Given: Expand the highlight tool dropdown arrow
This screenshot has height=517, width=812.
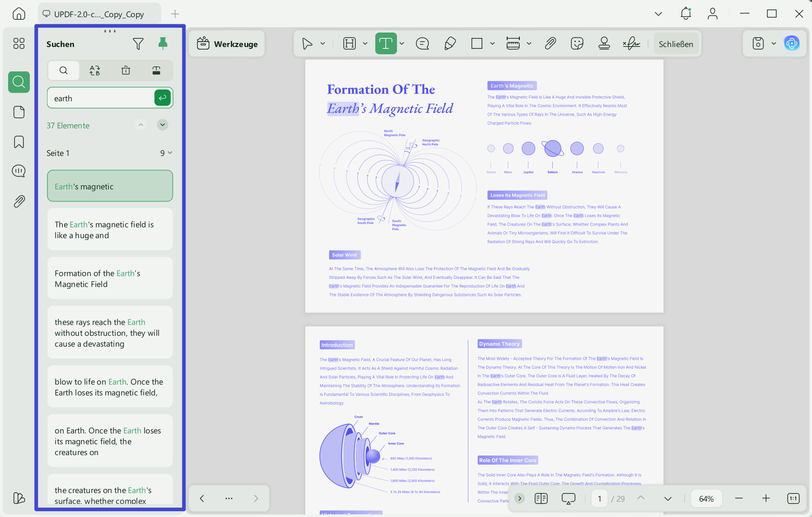Looking at the screenshot, I should point(365,44).
